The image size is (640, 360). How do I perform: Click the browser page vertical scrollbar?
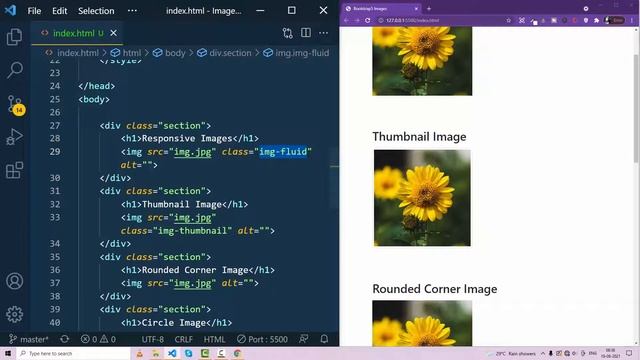(x=636, y=108)
